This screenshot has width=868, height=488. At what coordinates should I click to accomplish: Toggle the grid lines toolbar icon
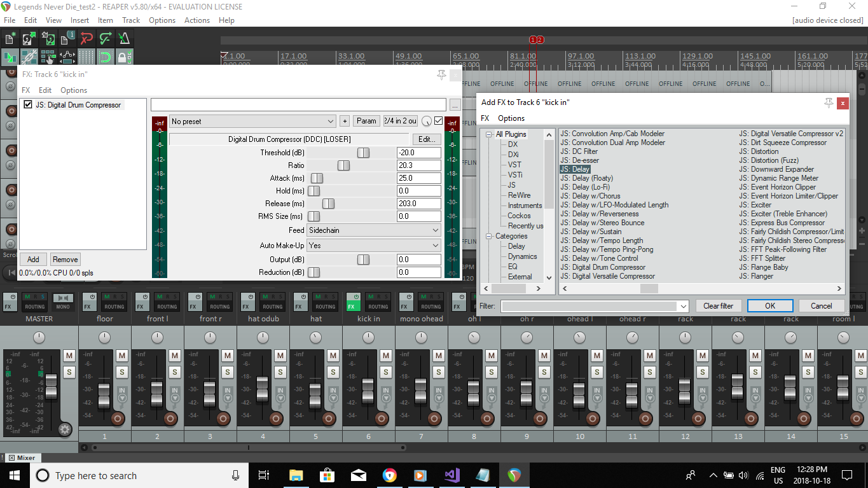click(x=86, y=57)
